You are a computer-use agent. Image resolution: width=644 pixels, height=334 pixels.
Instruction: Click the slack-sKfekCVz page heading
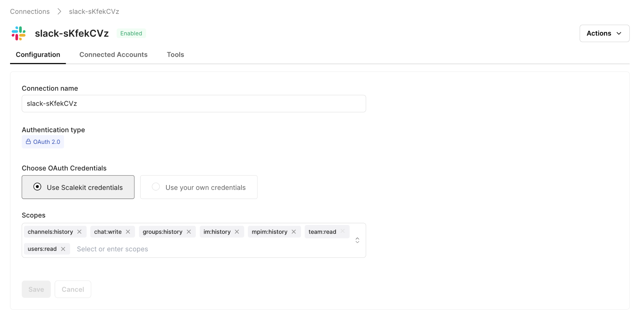(x=72, y=33)
